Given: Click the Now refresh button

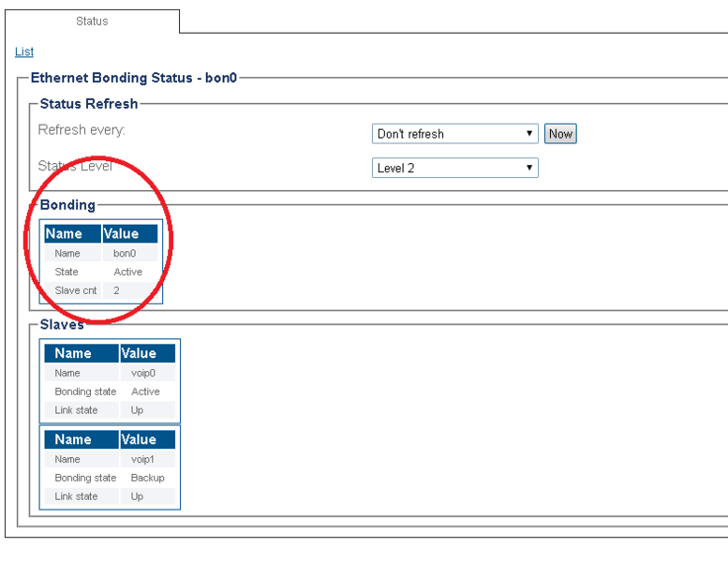Looking at the screenshot, I should point(560,134).
